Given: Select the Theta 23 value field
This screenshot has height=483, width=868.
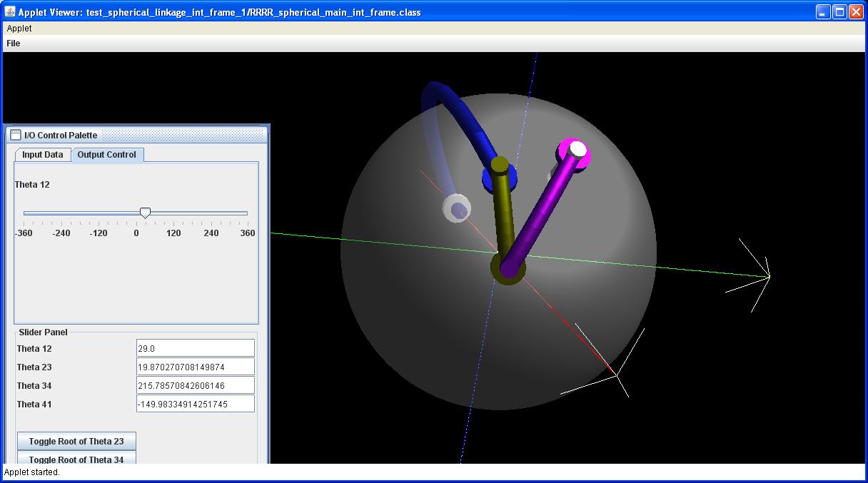Looking at the screenshot, I should tap(195, 366).
